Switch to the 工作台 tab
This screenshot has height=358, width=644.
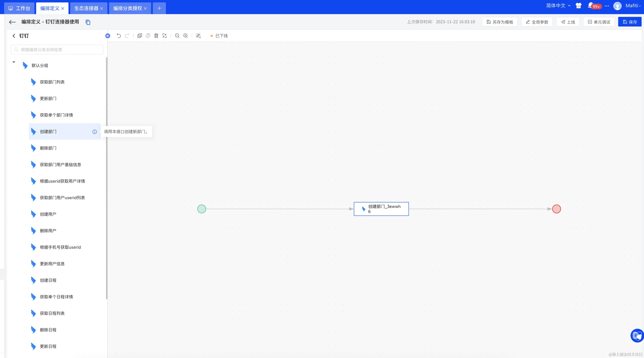click(x=20, y=8)
